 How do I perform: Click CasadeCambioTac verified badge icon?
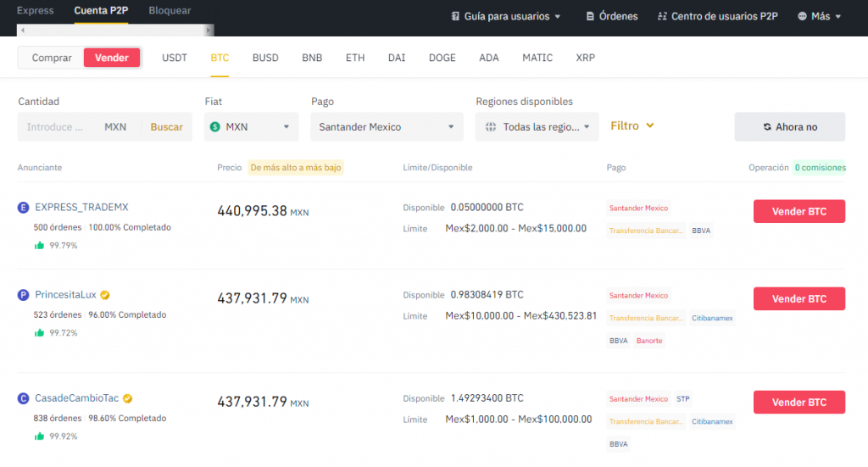[128, 398]
